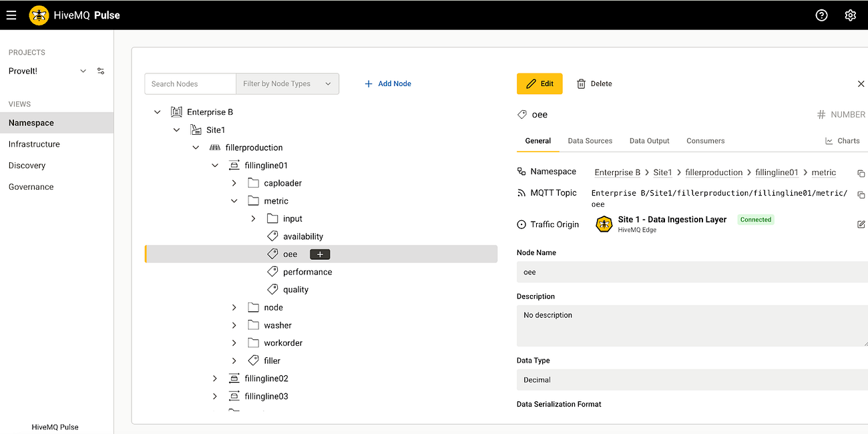Open the settings gear icon
Screen dimensions: 868x434
850,15
